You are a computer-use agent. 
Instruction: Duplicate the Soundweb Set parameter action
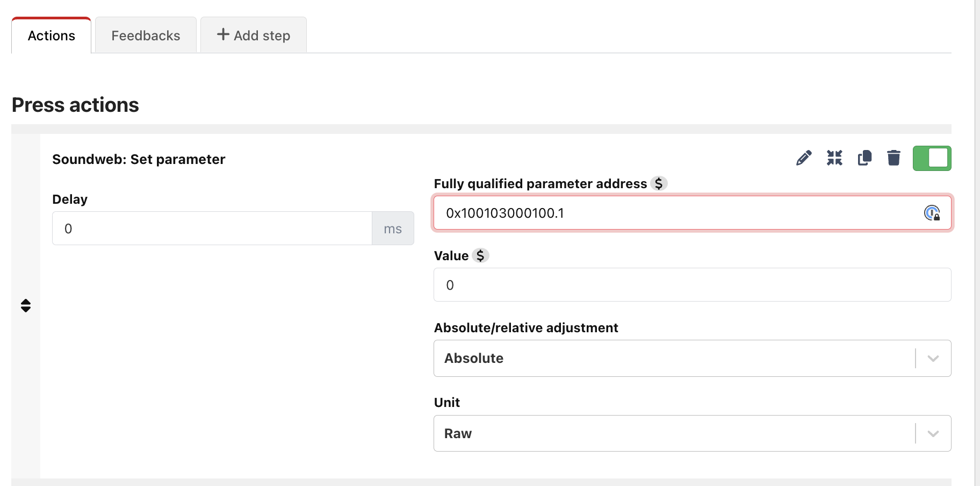point(864,158)
